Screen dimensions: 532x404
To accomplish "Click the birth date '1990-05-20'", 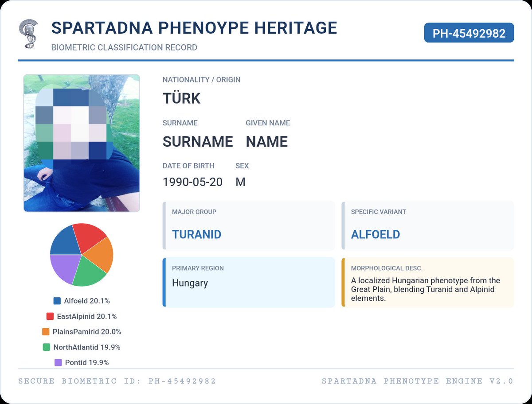I will point(193,182).
